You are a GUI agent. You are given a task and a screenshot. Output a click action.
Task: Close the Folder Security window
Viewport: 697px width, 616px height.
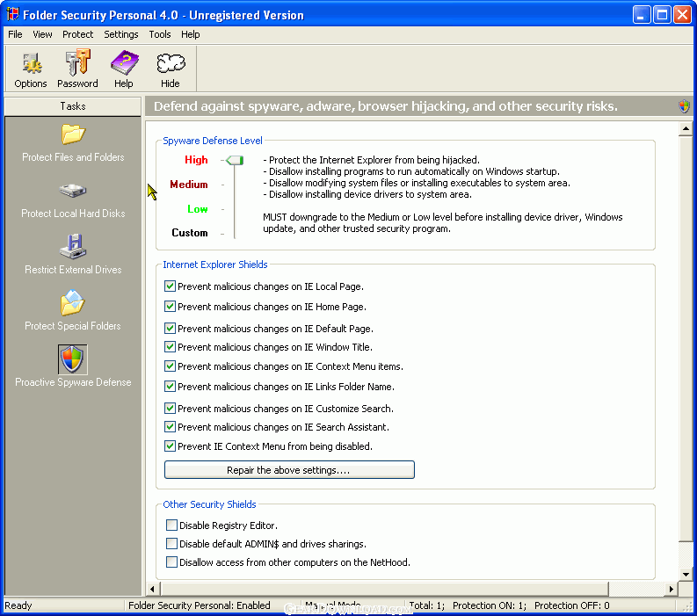[682, 15]
